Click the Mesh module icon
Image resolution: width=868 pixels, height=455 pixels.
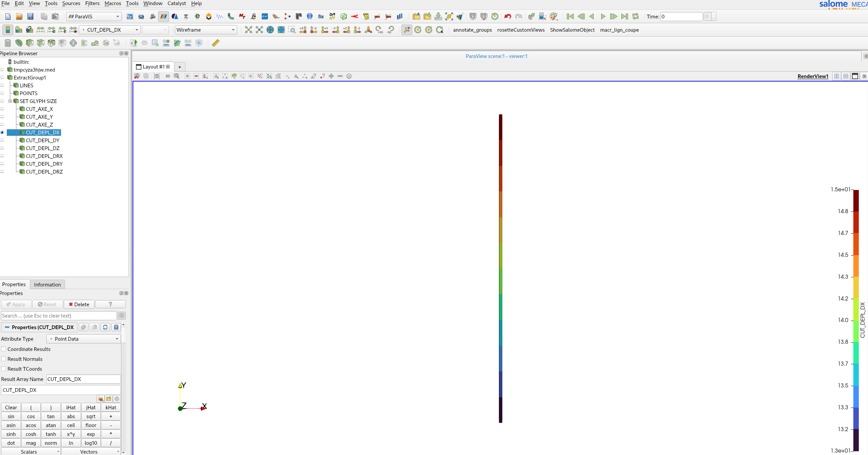[153, 16]
